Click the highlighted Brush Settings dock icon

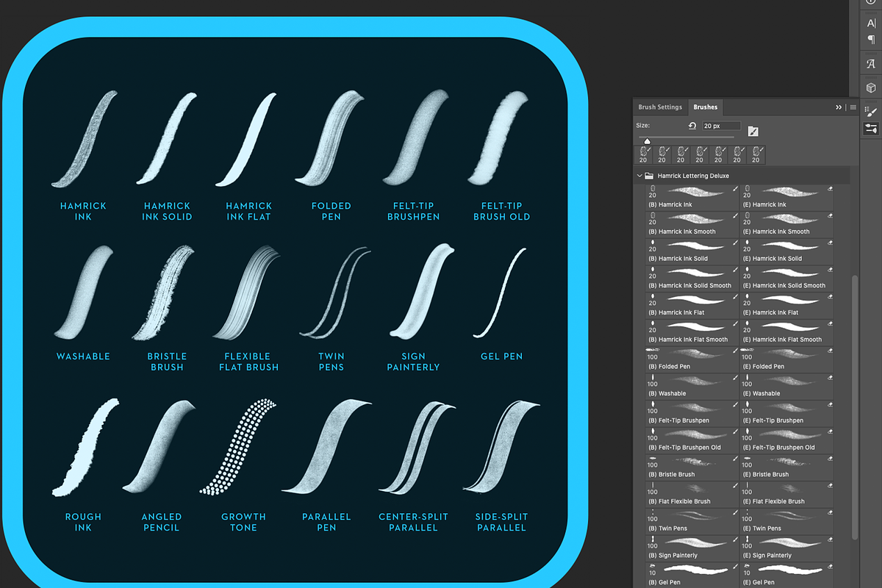871,129
